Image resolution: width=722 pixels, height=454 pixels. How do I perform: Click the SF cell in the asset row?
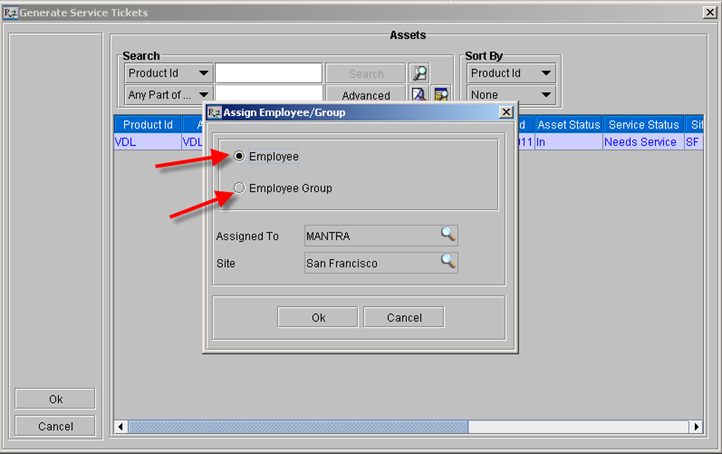(x=693, y=142)
